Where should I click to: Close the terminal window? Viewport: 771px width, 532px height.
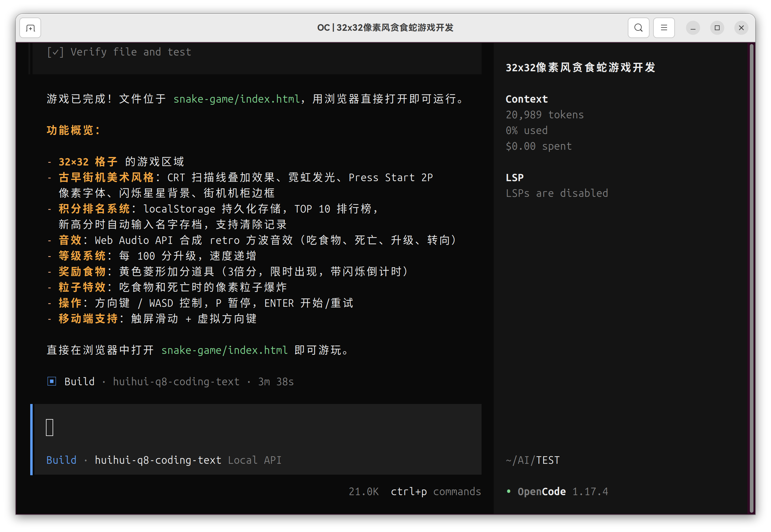click(x=741, y=28)
